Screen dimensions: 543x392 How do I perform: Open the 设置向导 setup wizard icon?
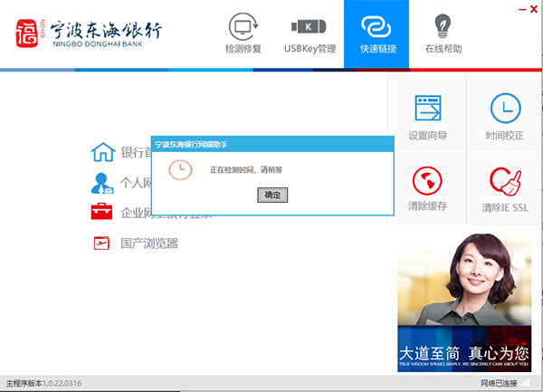[x=428, y=108]
